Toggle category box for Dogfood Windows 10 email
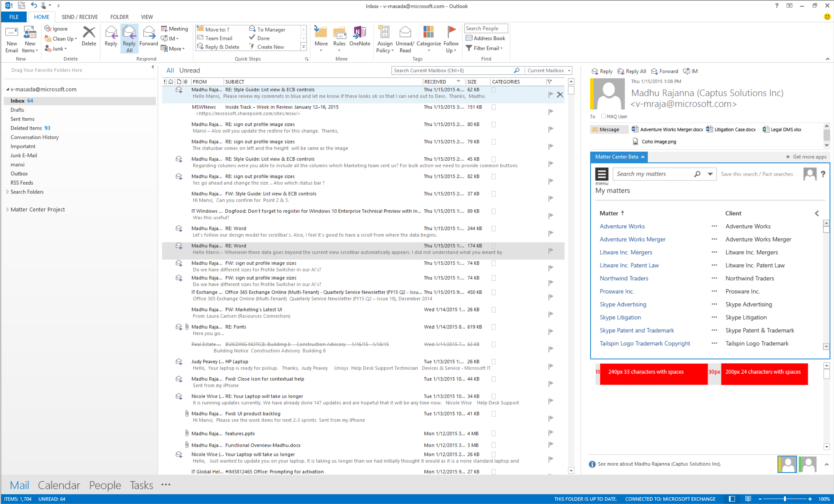 (493, 211)
